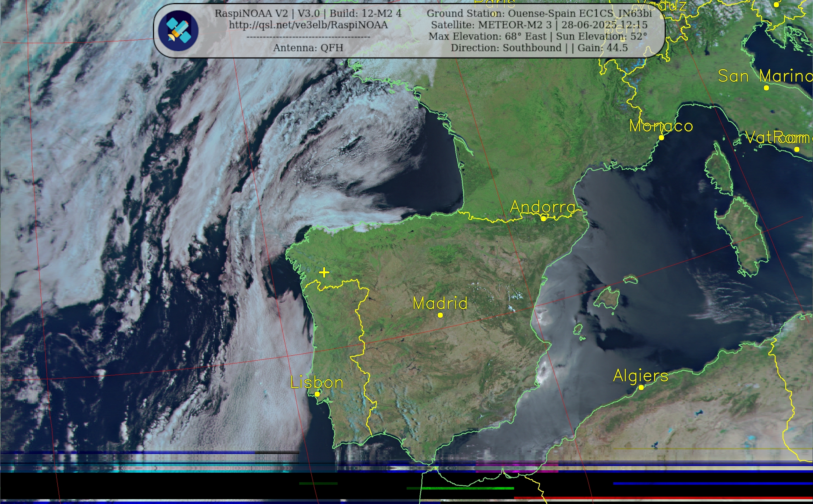Click the Monaco yellow dot marker
The width and height of the screenshot is (813, 504).
coord(662,137)
